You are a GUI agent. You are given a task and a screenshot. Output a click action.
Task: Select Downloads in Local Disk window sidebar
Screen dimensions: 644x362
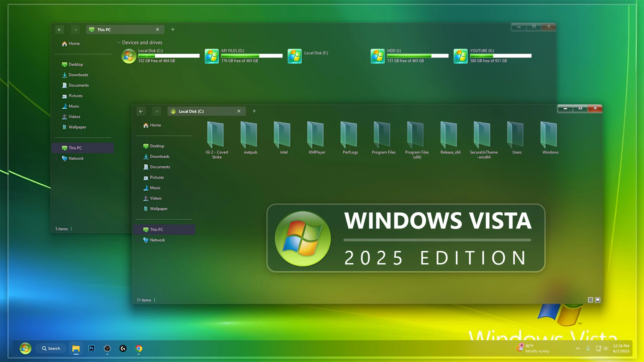click(x=164, y=156)
